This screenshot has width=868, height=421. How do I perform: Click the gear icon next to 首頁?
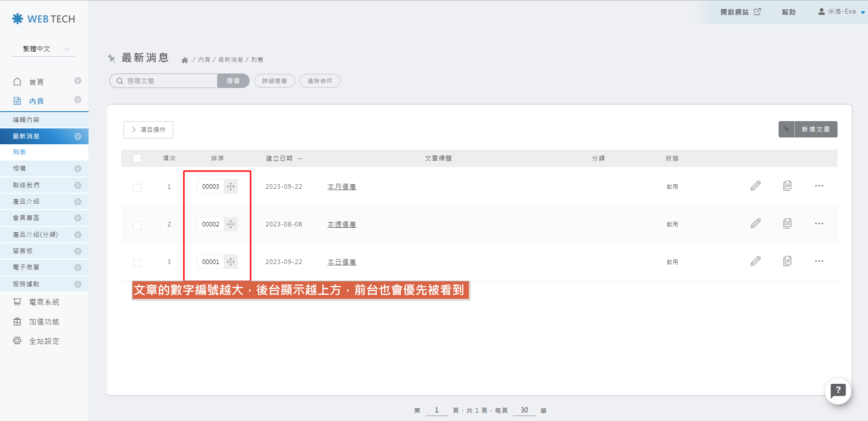pyautogui.click(x=78, y=81)
